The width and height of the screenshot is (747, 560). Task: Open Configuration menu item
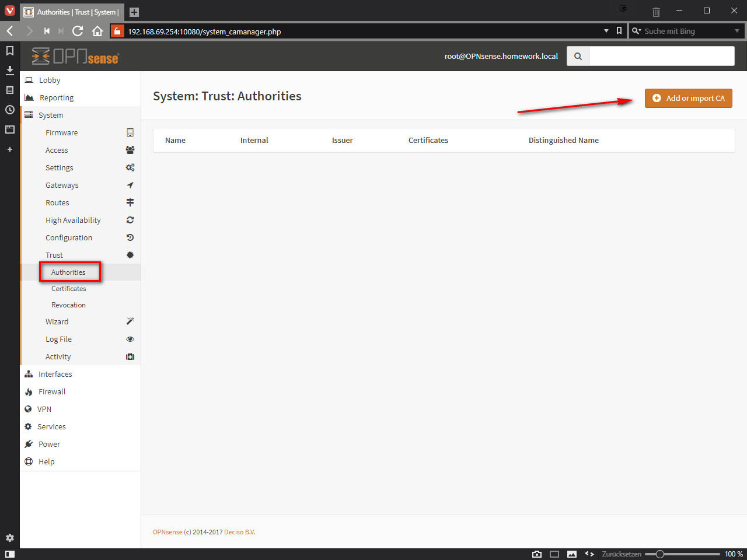69,237
